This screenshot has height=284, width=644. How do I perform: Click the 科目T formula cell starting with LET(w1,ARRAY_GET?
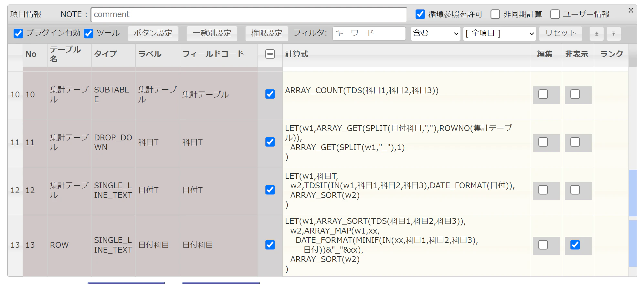(406, 143)
